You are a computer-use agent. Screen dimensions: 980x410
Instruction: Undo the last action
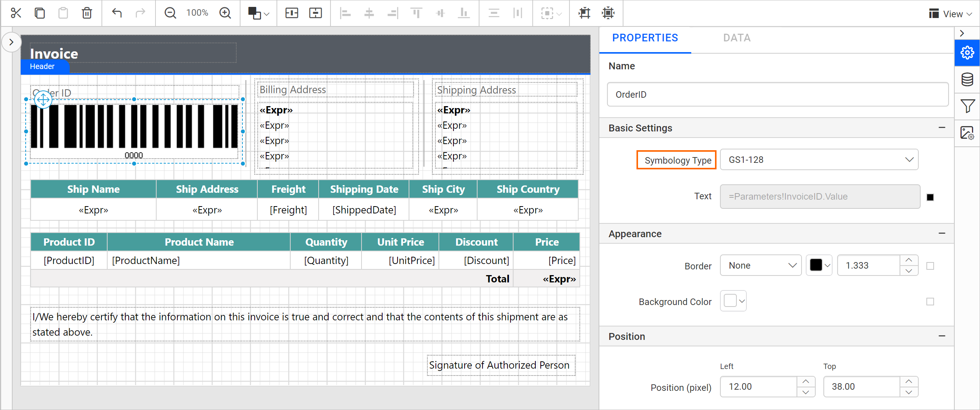click(117, 13)
